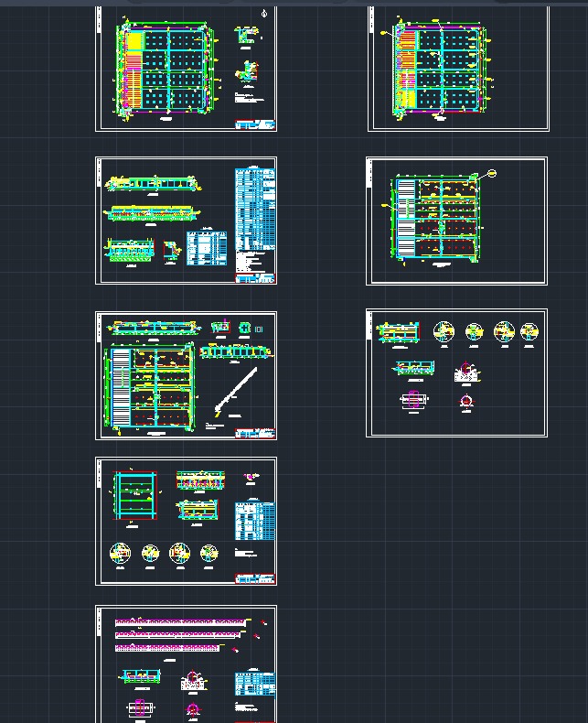
Task: Select the red title block of the third left sheet
Action: click(x=255, y=433)
